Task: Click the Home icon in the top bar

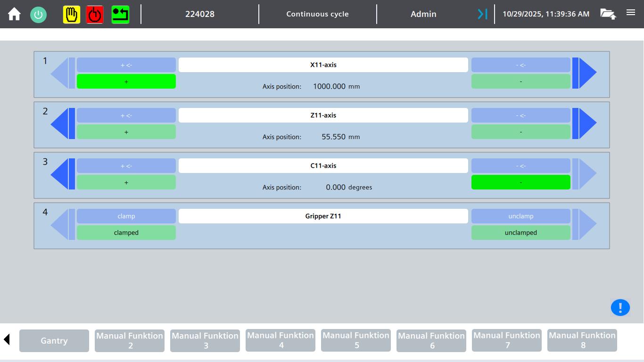Action: point(14,14)
